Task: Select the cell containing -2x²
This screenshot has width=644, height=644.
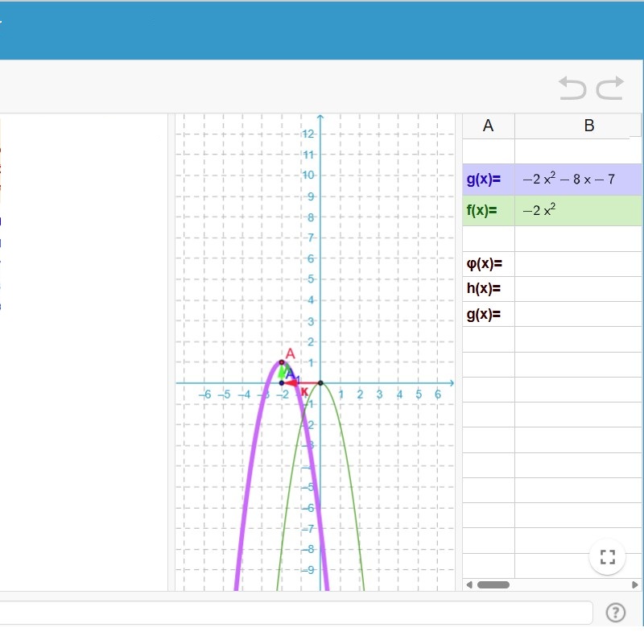Action: 578,211
